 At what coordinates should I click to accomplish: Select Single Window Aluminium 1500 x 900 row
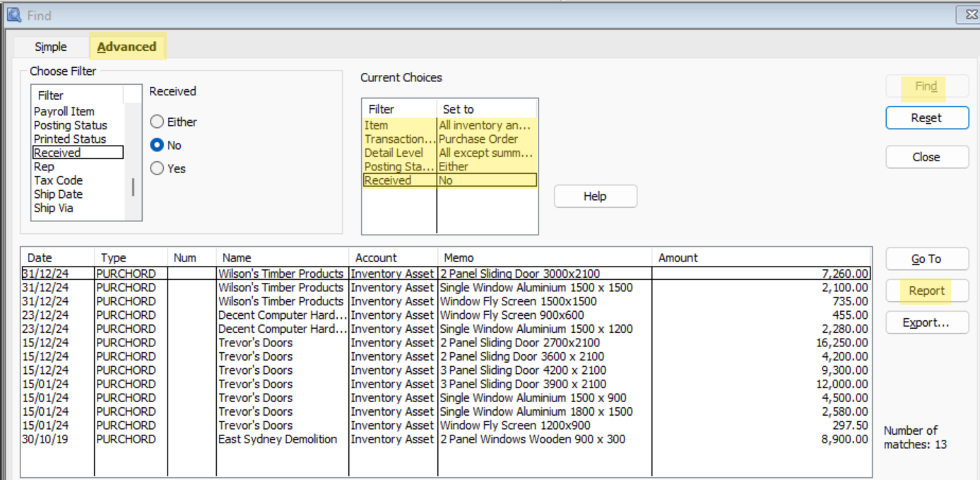[446, 398]
